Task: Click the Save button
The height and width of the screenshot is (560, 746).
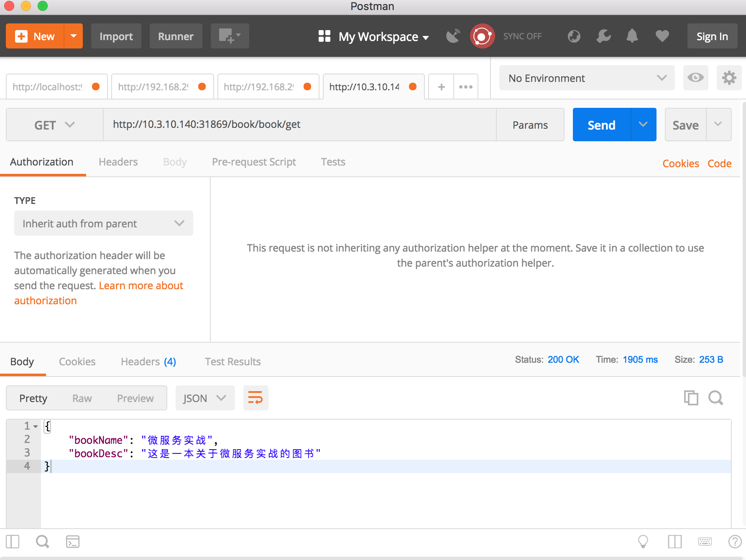Action: pos(685,125)
